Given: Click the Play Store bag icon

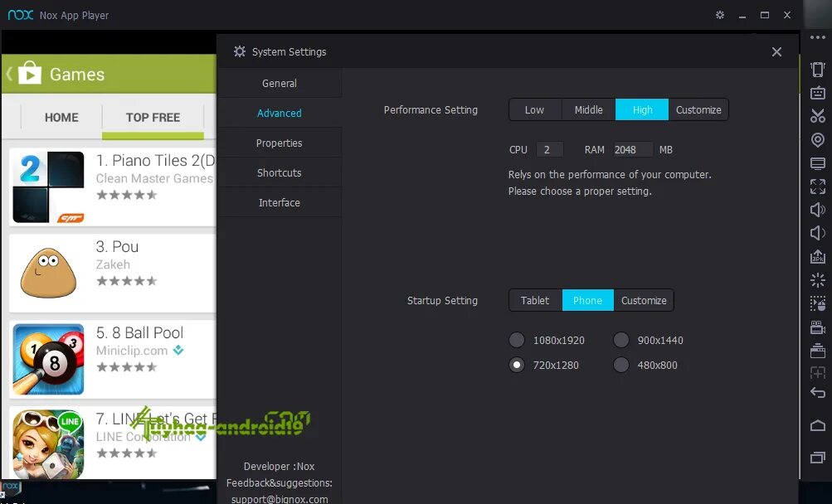Looking at the screenshot, I should point(30,73).
